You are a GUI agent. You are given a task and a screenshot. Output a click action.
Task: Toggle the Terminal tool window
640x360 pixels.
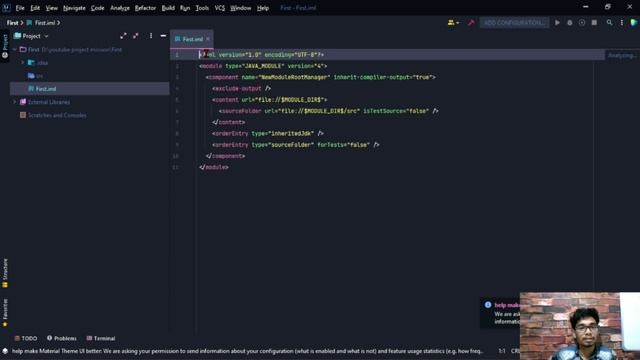101,338
